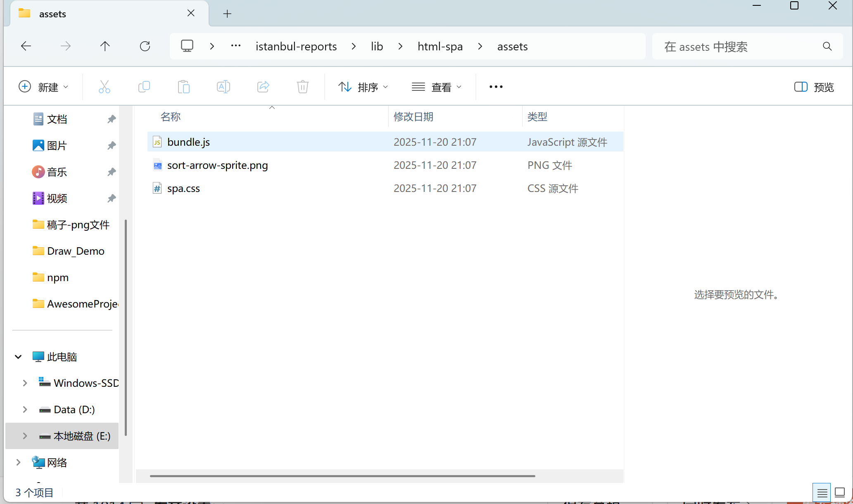Go up one folder level

[x=105, y=46]
